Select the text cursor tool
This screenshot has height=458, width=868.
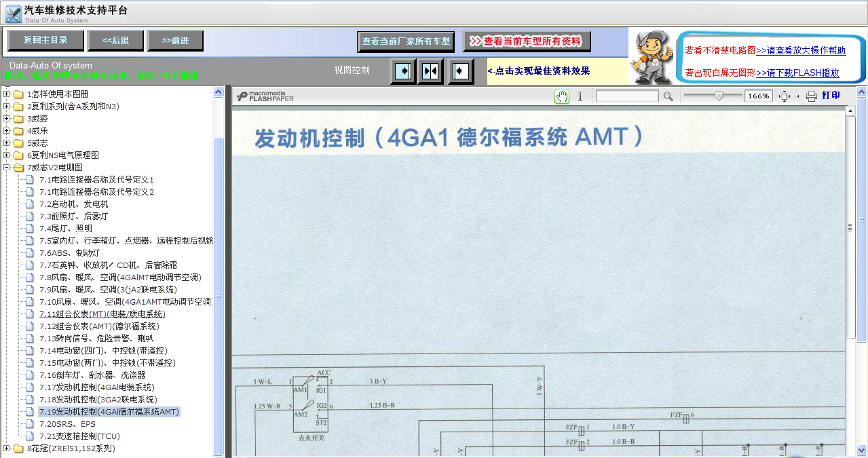click(x=580, y=96)
